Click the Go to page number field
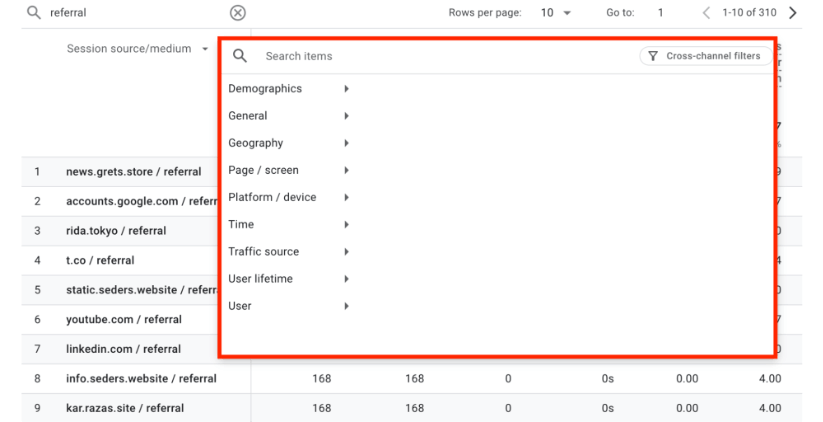The width and height of the screenshot is (823, 422). (661, 13)
